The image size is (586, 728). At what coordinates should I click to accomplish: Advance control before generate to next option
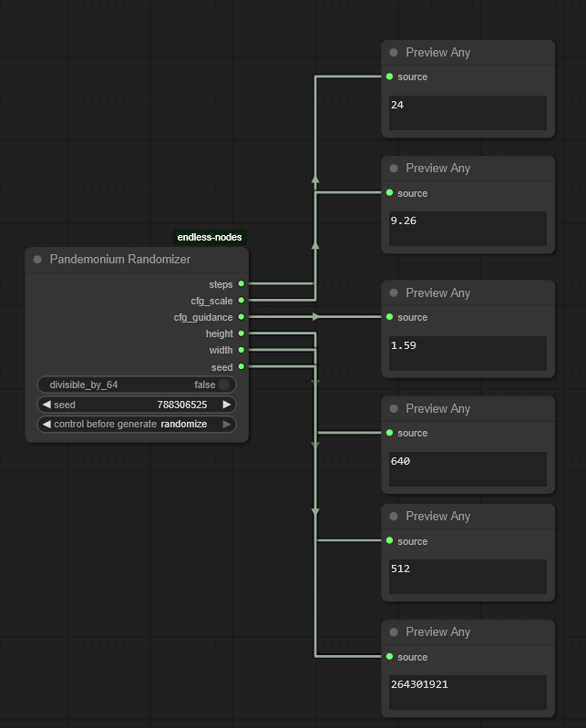coord(227,424)
